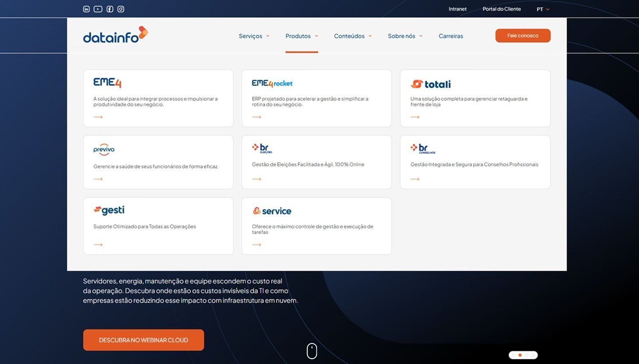Open the Intranet link
The width and height of the screenshot is (639, 364).
click(x=457, y=9)
